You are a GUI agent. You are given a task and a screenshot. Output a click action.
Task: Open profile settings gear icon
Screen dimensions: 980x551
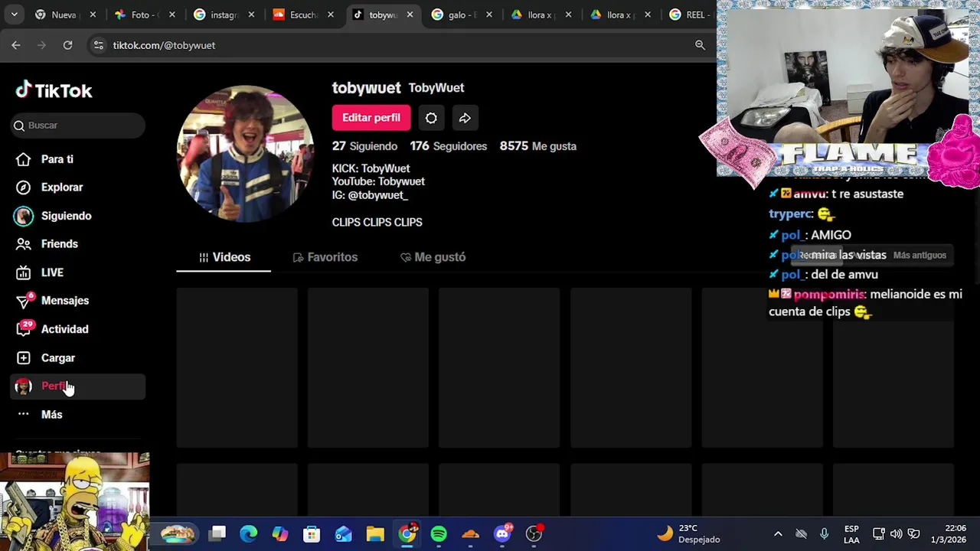pos(431,118)
